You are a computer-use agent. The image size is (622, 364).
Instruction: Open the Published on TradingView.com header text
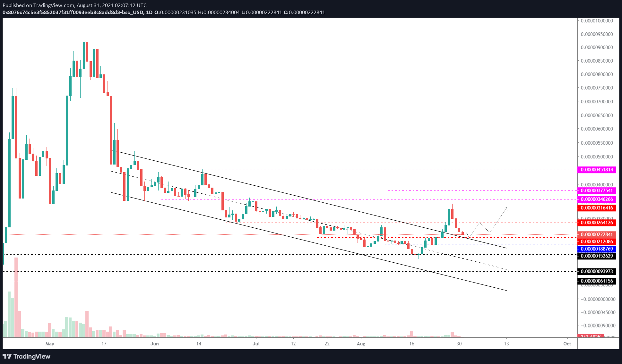[x=74, y=5]
